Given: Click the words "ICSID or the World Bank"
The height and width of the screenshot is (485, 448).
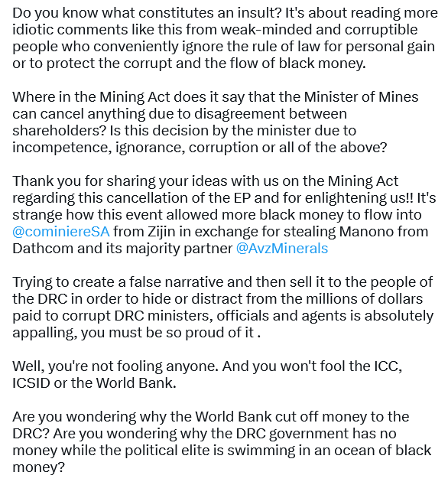Looking at the screenshot, I should tap(94, 383).
